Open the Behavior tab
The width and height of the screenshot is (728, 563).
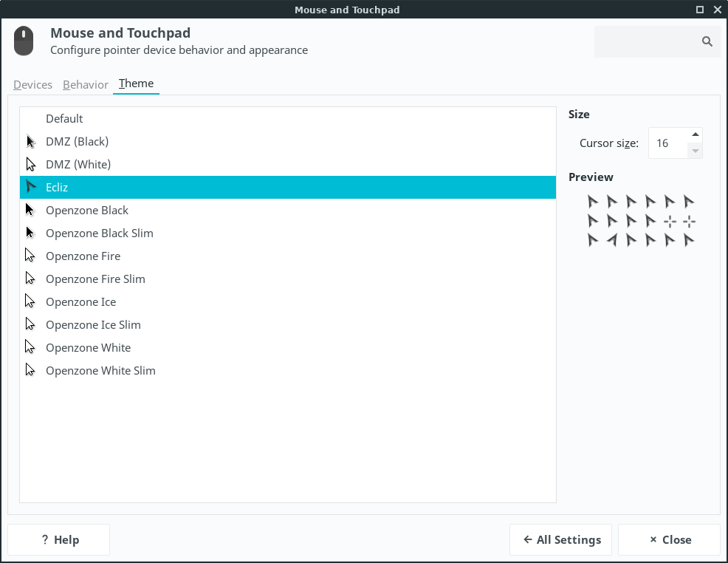pyautogui.click(x=86, y=85)
